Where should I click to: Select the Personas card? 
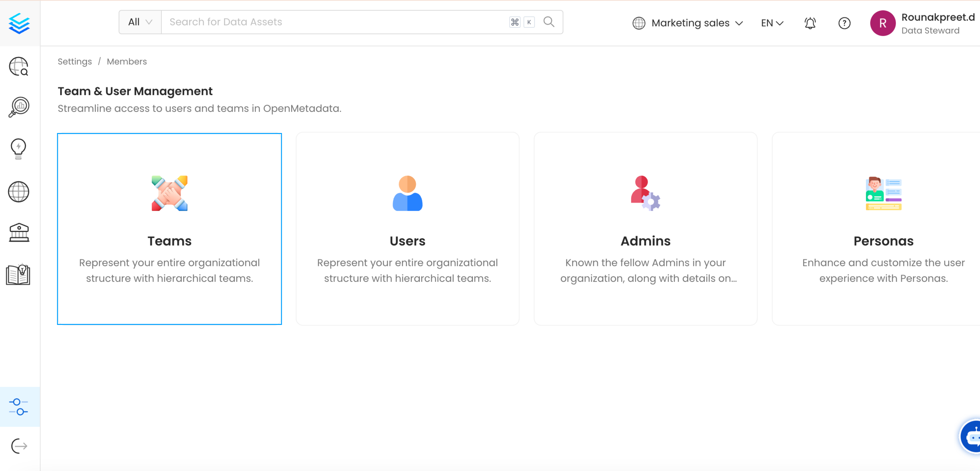pos(883,229)
